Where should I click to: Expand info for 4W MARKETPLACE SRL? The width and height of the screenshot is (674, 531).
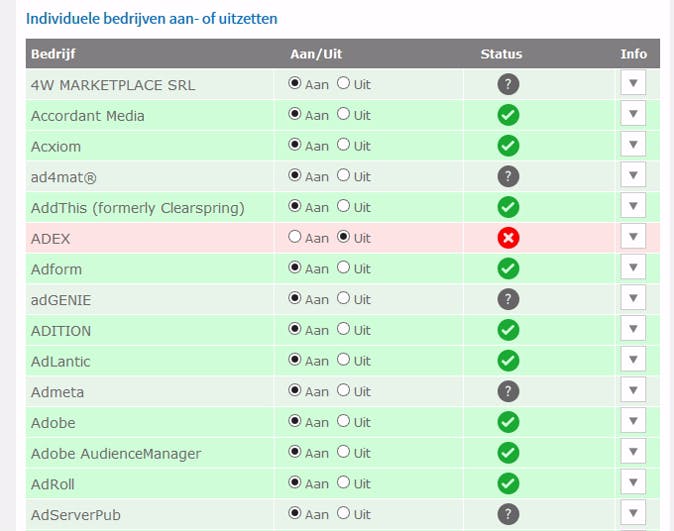click(x=633, y=83)
